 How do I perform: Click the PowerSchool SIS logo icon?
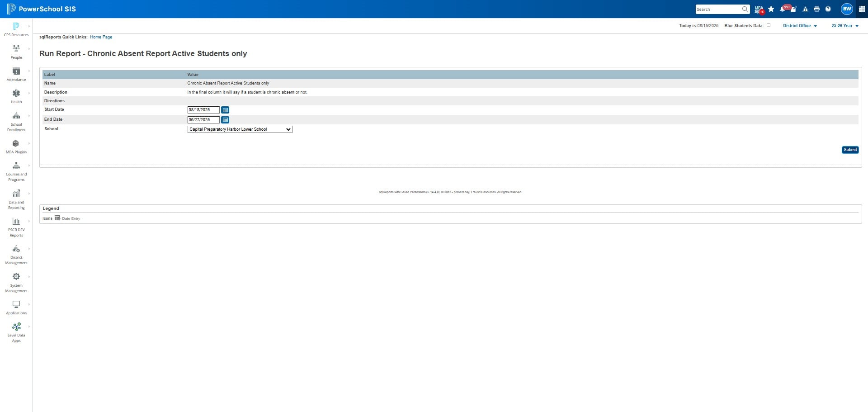[x=11, y=9]
